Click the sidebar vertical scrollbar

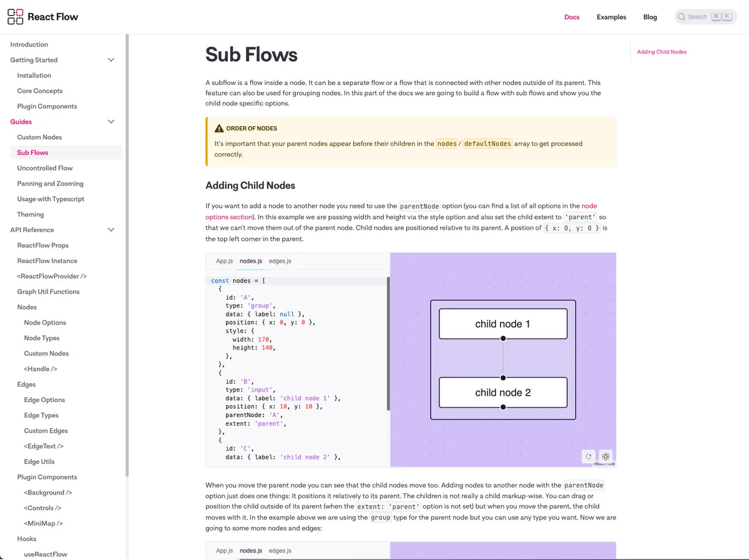[x=127, y=255]
